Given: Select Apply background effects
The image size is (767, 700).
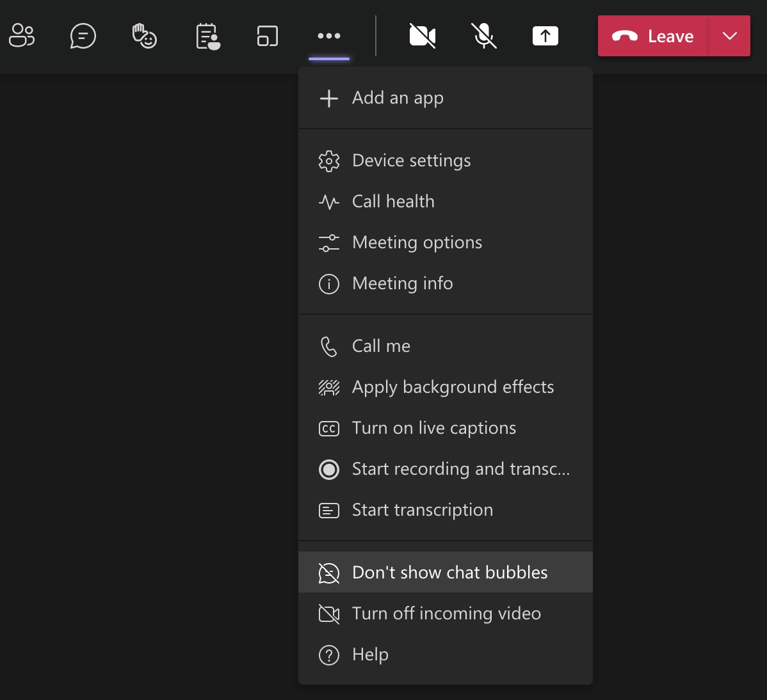Looking at the screenshot, I should (x=446, y=387).
